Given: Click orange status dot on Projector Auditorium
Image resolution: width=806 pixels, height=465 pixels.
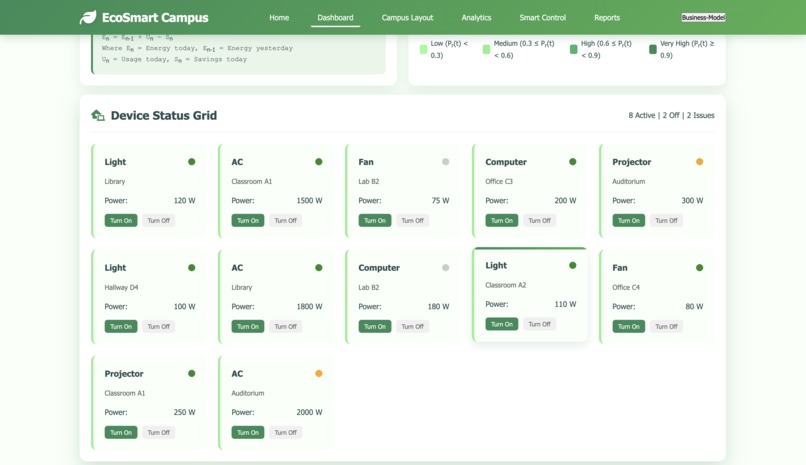Looking at the screenshot, I should tap(700, 162).
